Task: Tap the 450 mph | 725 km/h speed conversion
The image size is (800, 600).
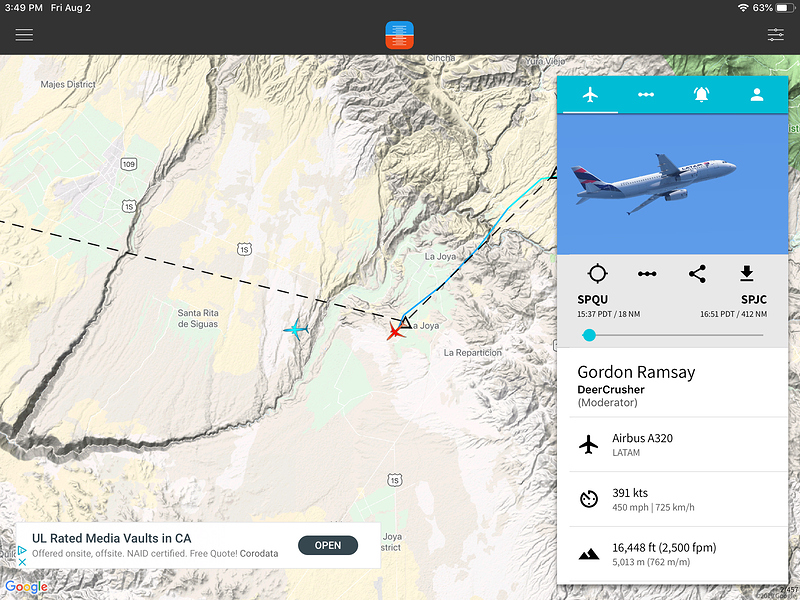Action: pyautogui.click(x=653, y=508)
